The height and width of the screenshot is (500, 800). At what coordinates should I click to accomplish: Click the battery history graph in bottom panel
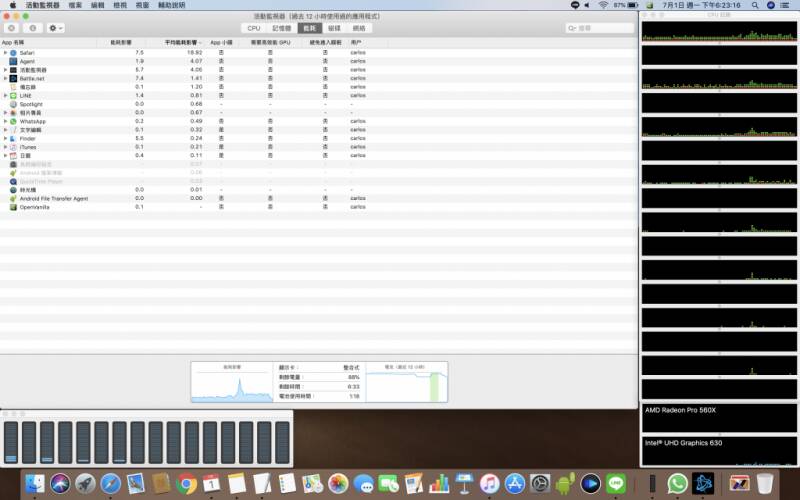(x=407, y=382)
